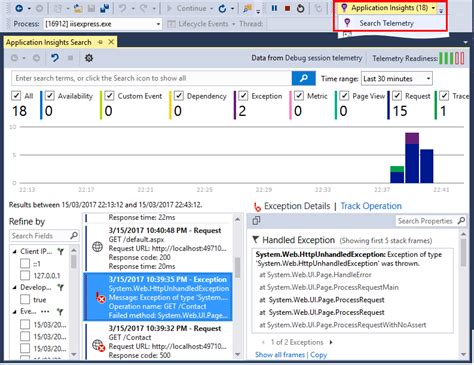Click the refresh arrow in Application Insights Search toolbar
The width and height of the screenshot is (474, 365).
pos(55,58)
